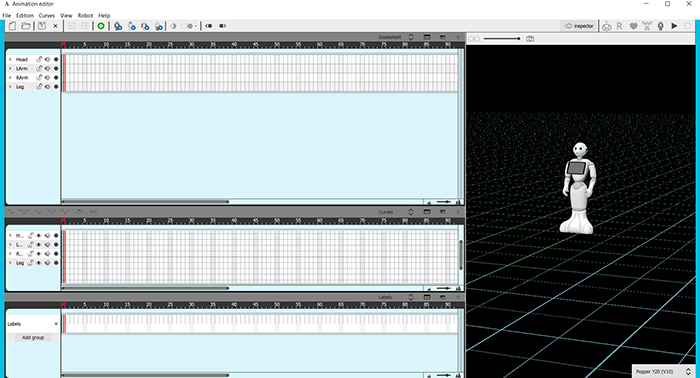Expand the Leg track in dopesheet
The image size is (700, 378).
pyautogui.click(x=10, y=87)
